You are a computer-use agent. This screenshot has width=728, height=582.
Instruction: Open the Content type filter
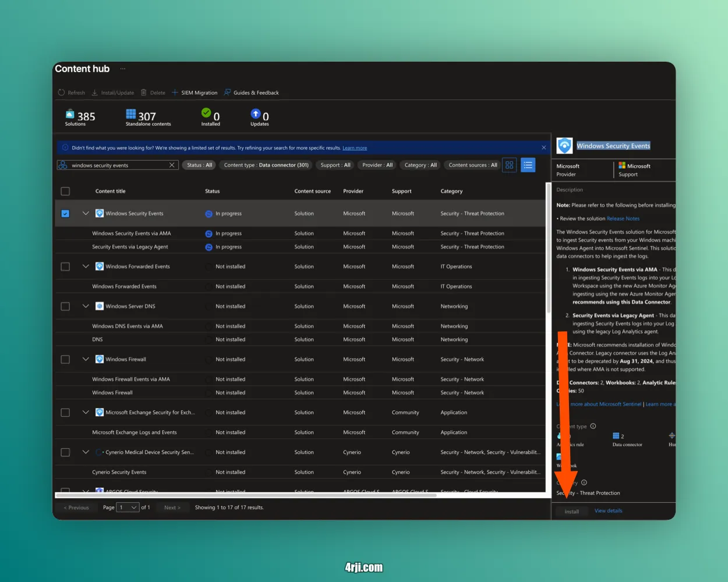pyautogui.click(x=266, y=165)
